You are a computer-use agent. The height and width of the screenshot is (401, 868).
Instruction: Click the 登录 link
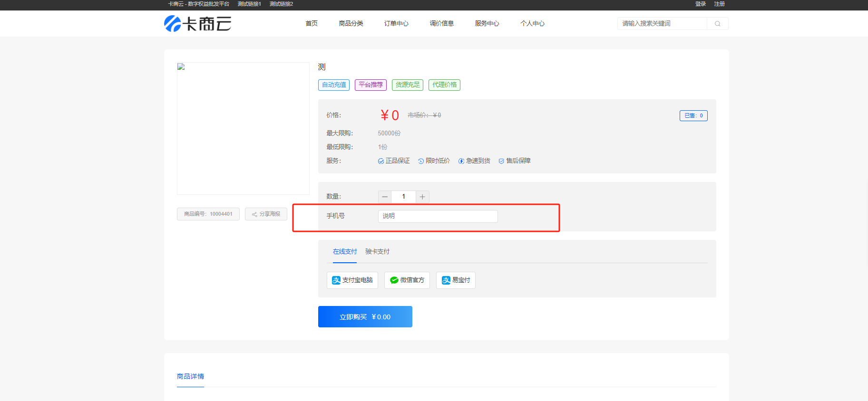point(701,4)
